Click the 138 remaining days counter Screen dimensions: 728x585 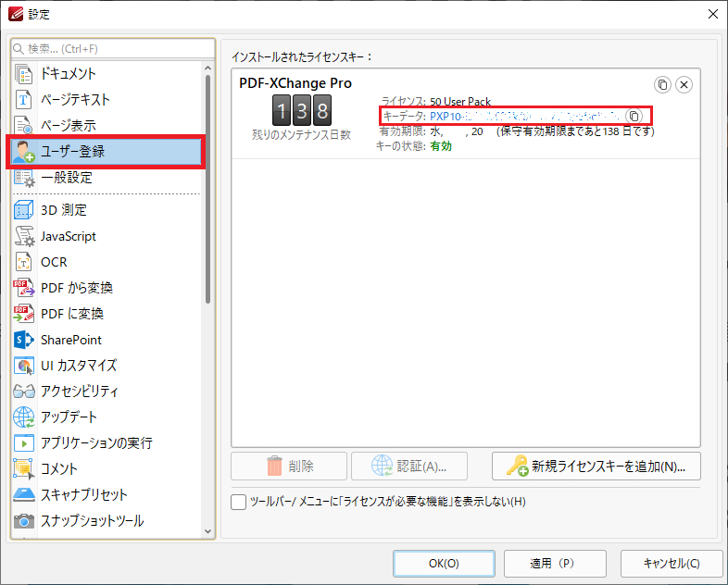tap(302, 110)
